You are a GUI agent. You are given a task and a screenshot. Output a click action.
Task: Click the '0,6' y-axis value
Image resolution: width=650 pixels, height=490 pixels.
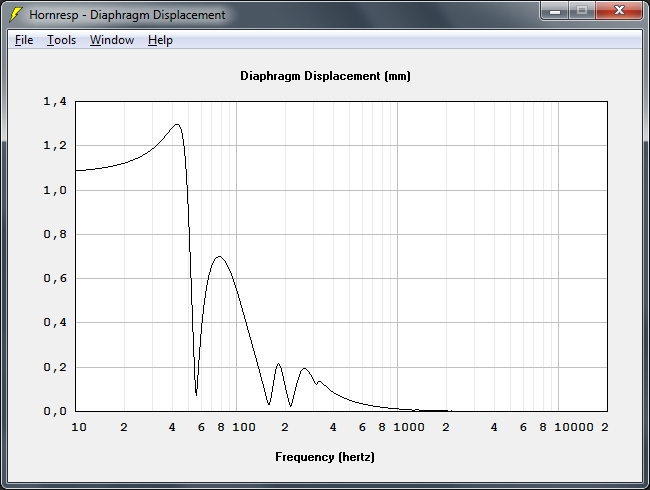coord(55,278)
